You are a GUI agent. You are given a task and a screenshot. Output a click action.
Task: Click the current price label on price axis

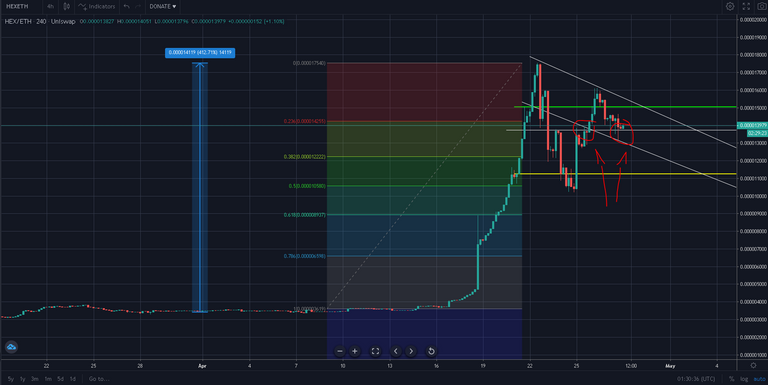[752, 126]
